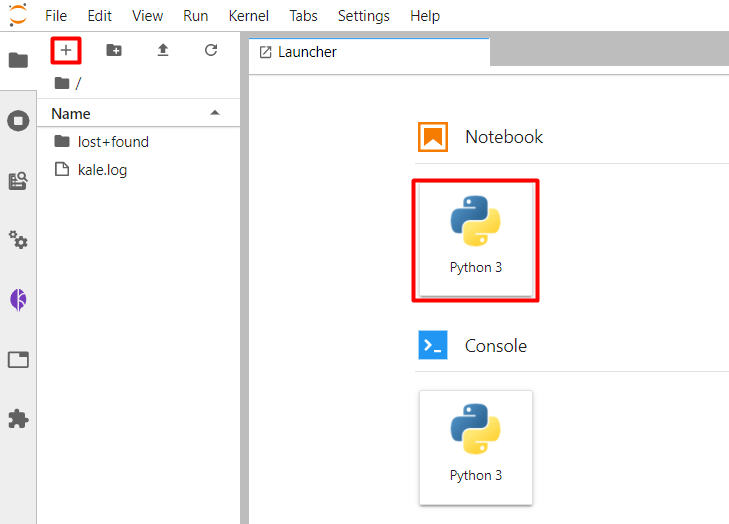729x524 pixels.
Task: Open the Open Tabs sidebar panel
Action: click(18, 360)
